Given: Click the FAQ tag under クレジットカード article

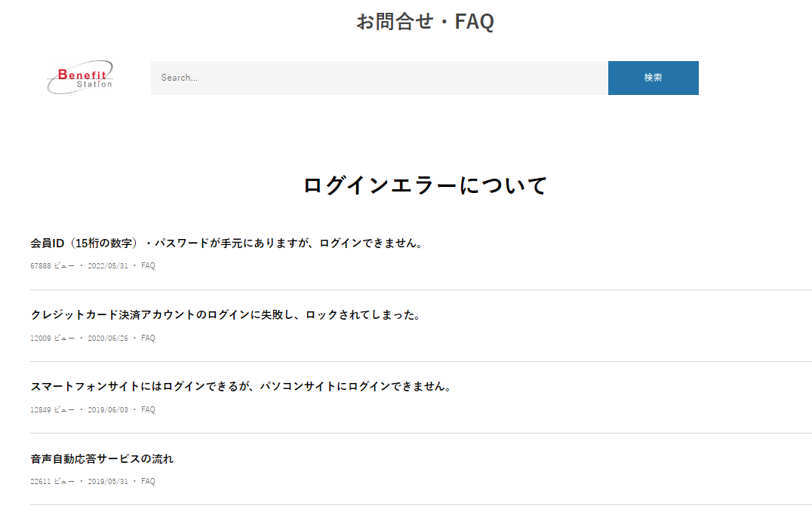Looking at the screenshot, I should 148,339.
